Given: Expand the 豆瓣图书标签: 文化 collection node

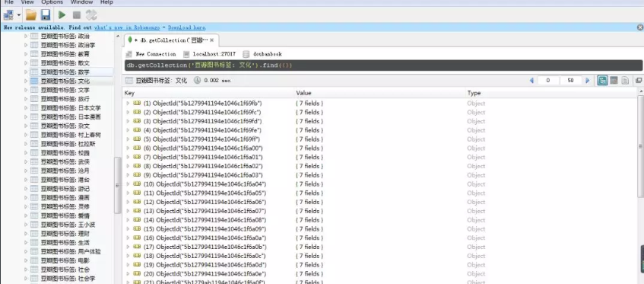Looking at the screenshot, I should coord(26,81).
